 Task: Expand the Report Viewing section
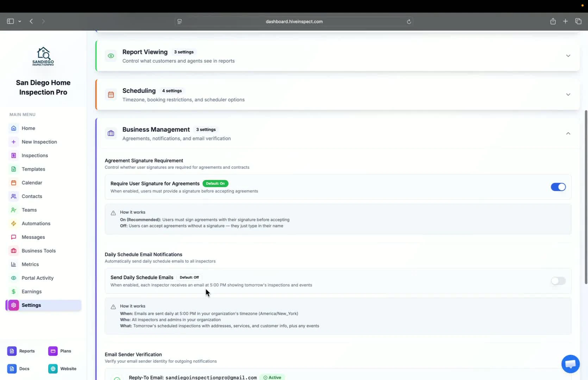pyautogui.click(x=568, y=56)
